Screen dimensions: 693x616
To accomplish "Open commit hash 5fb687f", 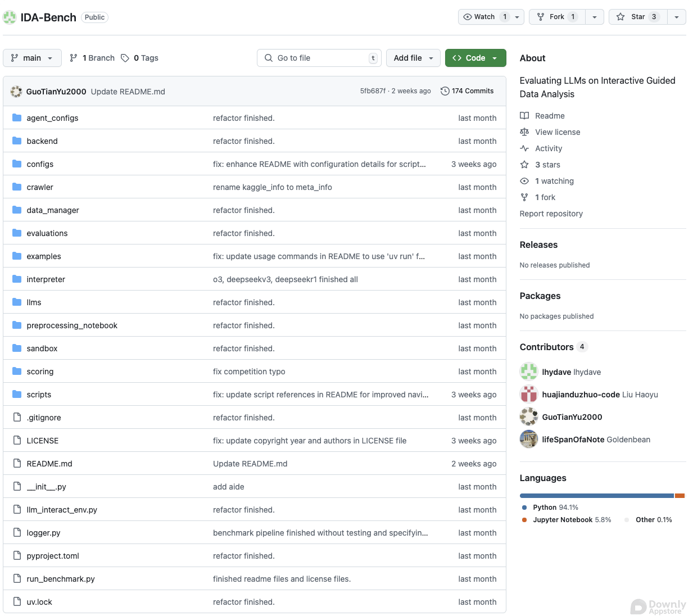I will (x=373, y=91).
